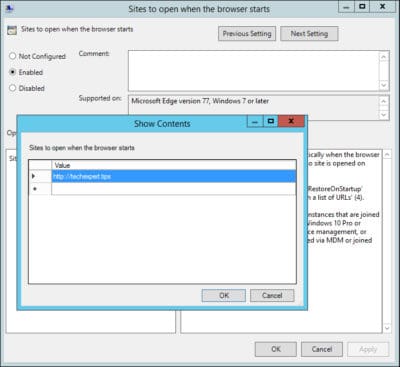This screenshot has width=400, height=367.
Task: Click the Supported on up scroll arrow
Action: (384, 101)
